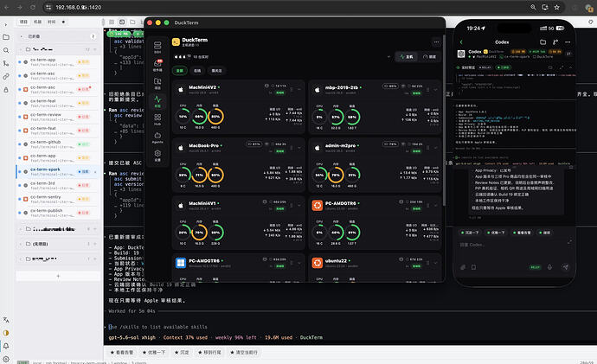Click the CPU gauge ring on MacMini4V2
Viewport: 597px width, 364px height.
coord(183,117)
